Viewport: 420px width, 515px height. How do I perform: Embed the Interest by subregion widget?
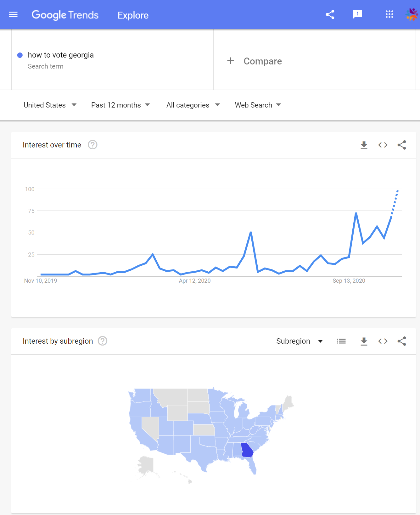pos(383,341)
